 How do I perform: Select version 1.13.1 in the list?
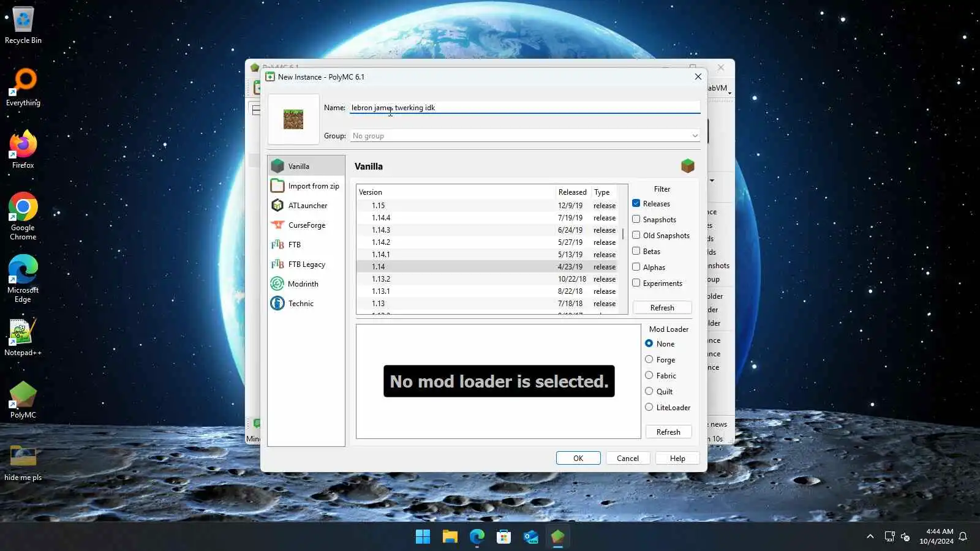coord(488,291)
